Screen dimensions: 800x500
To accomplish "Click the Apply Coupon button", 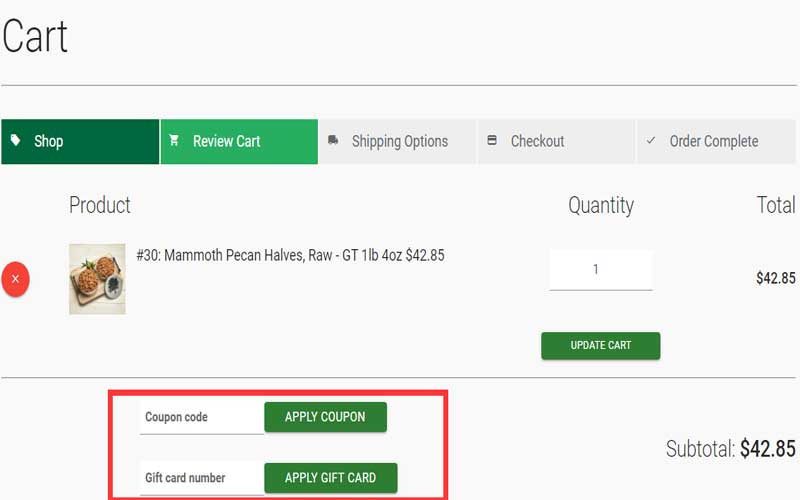I will (326, 417).
